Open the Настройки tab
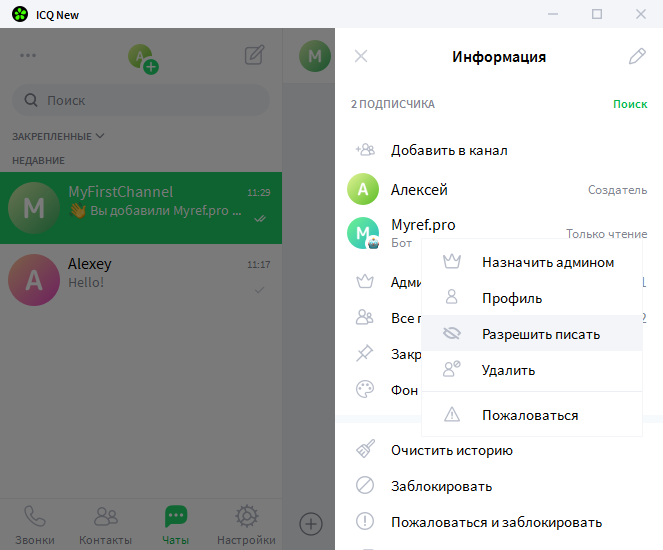 [246, 525]
